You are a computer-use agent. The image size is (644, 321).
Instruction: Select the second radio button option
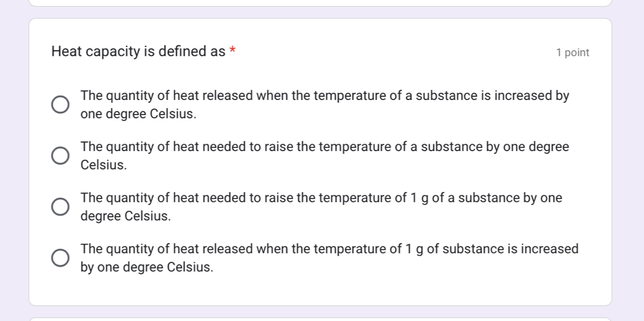click(60, 155)
